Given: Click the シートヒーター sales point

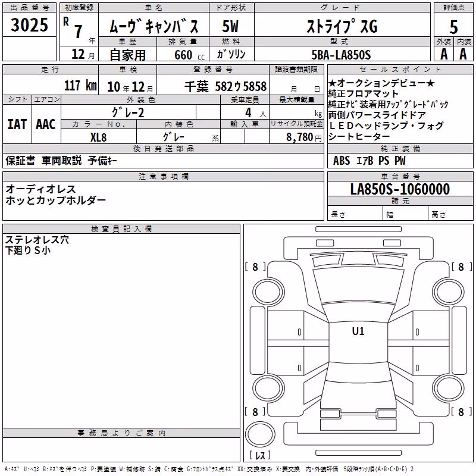Looking at the screenshot, I should (x=359, y=137).
